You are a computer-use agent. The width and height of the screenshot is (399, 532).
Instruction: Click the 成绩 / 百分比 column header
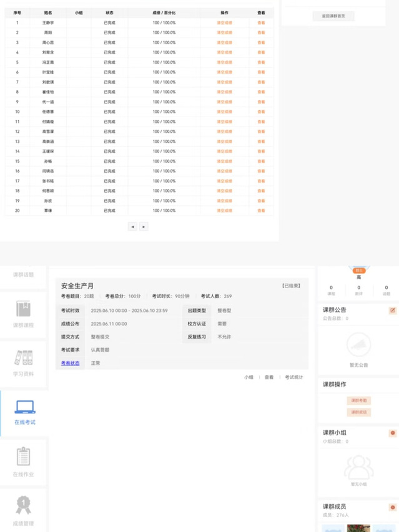click(x=164, y=12)
